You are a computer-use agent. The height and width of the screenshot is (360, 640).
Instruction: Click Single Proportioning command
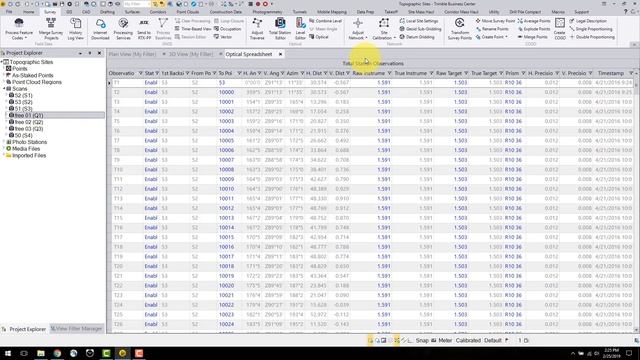pyautogui.click(x=591, y=29)
